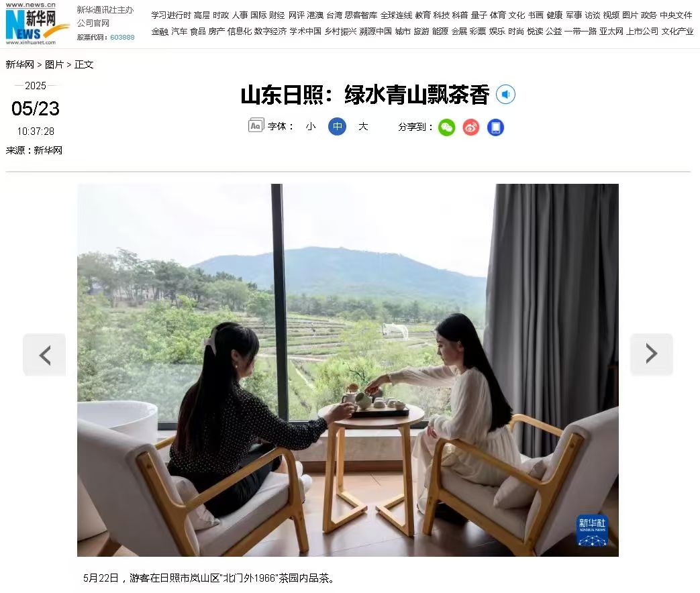Set font size to small (小)
The image size is (700, 593).
pos(311,127)
